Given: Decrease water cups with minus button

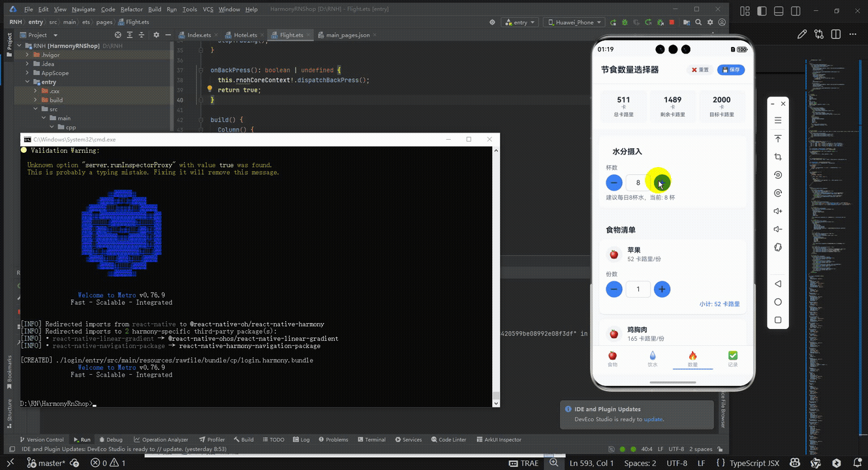Looking at the screenshot, I should [614, 183].
